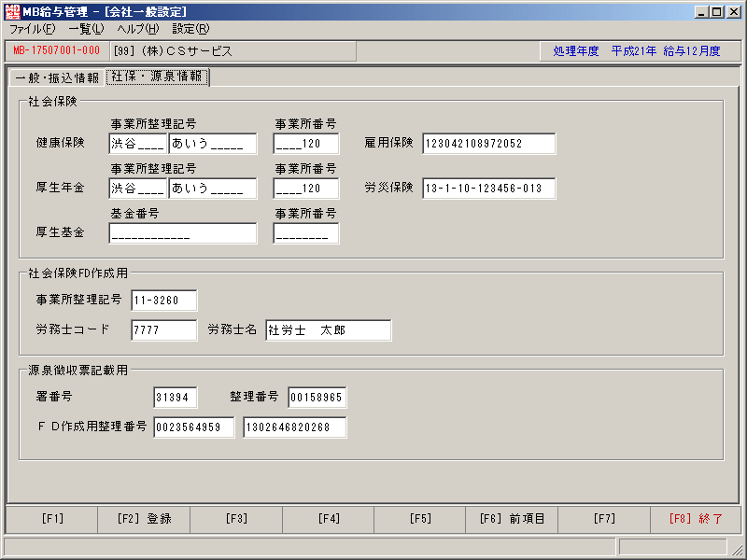
Task: Click the [F8] 終了 button
Action: 696,519
